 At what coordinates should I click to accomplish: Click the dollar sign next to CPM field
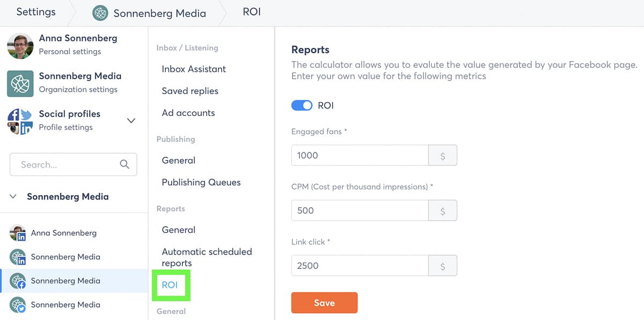443,210
